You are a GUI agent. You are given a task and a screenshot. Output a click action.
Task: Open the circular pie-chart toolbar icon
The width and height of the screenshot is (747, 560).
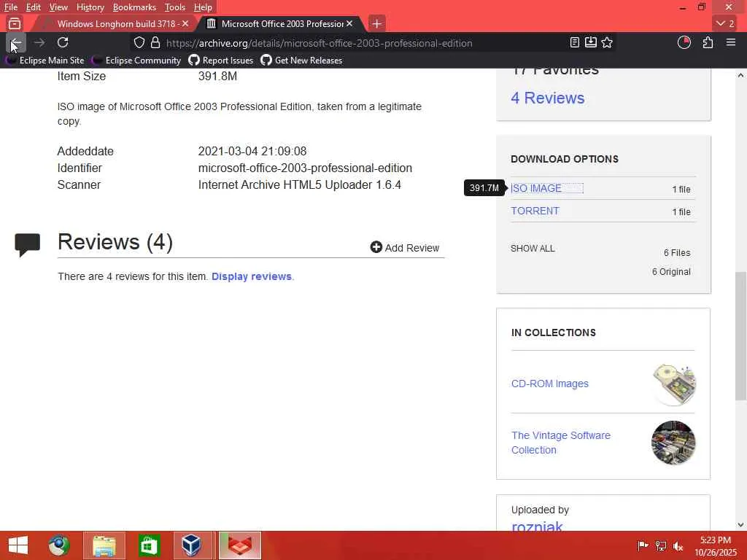tap(684, 43)
